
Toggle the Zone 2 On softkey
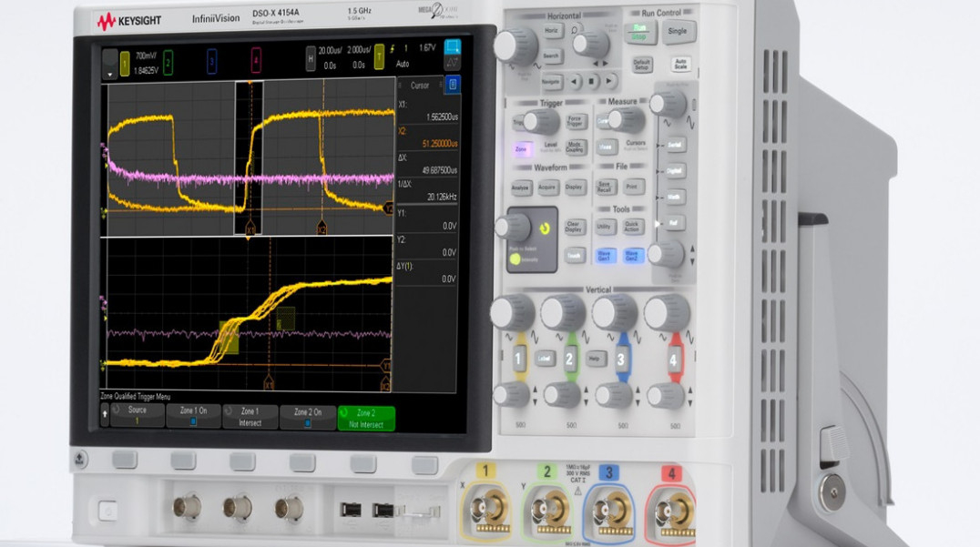click(x=308, y=417)
